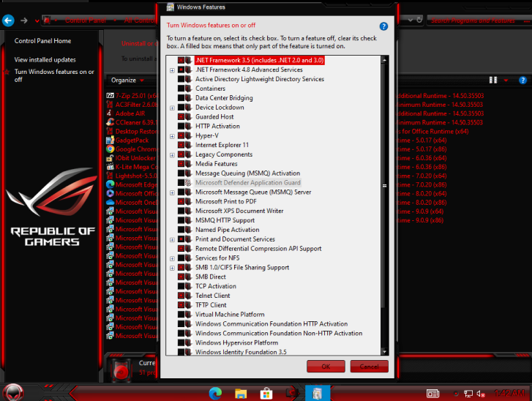Expand Print and Document Services
The height and width of the screenshot is (401, 532).
coord(172,240)
